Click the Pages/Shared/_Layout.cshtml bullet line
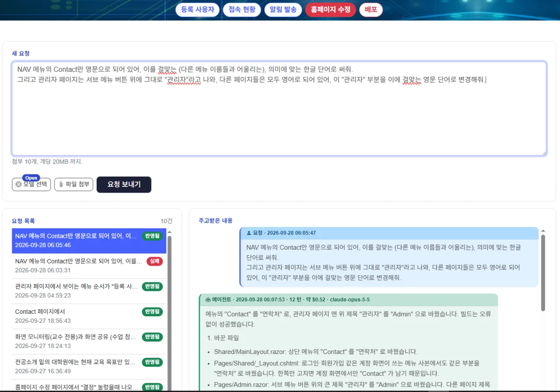This screenshot has height=392, width=560. pos(347,368)
